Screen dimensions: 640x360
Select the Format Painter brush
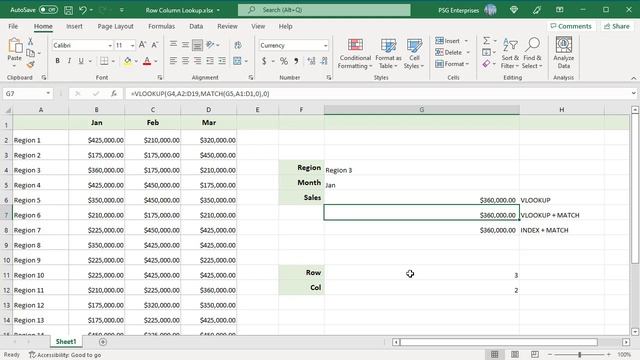pyautogui.click(x=30, y=64)
